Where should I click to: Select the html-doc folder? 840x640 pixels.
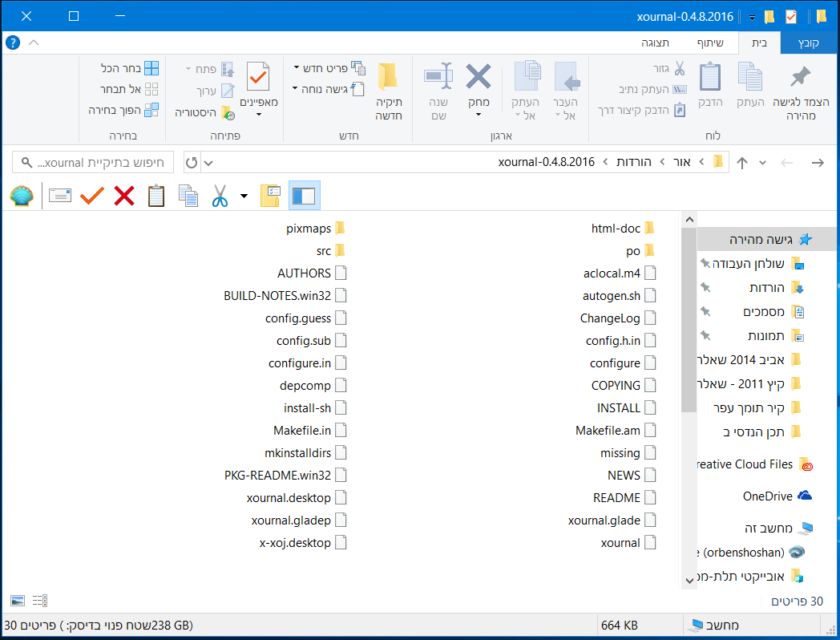click(623, 229)
